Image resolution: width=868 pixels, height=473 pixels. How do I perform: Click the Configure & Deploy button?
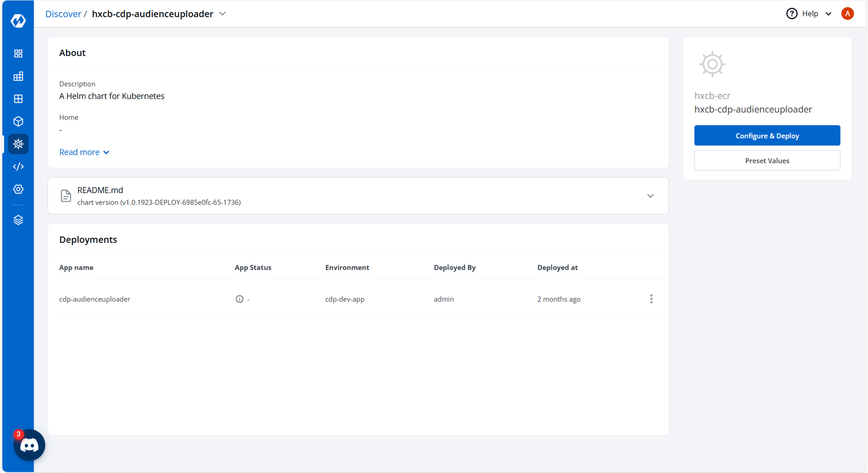point(767,135)
